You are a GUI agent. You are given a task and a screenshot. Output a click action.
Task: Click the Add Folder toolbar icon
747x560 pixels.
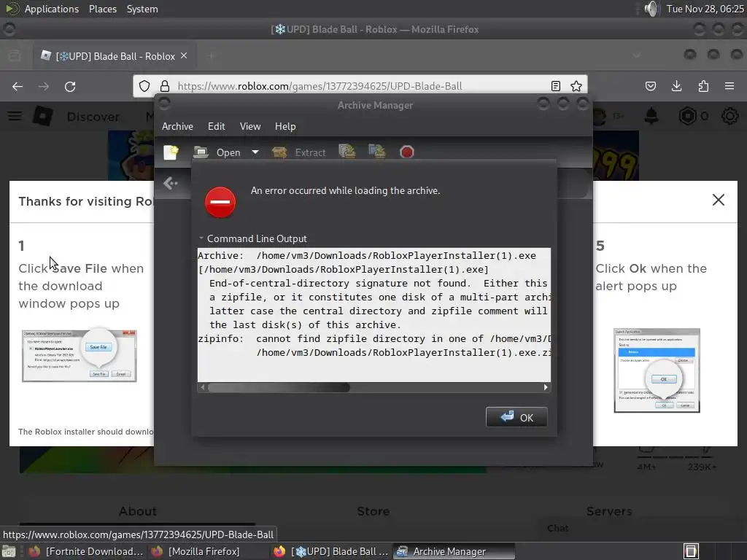377,152
